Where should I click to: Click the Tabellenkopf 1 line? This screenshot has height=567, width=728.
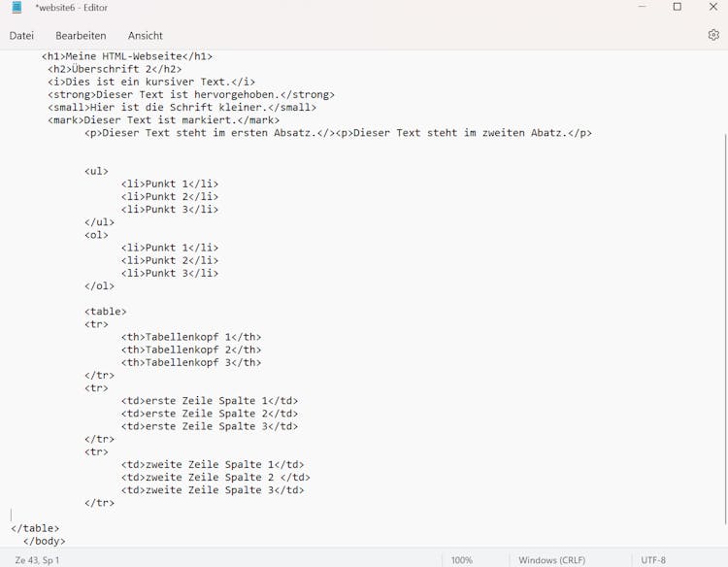point(191,337)
